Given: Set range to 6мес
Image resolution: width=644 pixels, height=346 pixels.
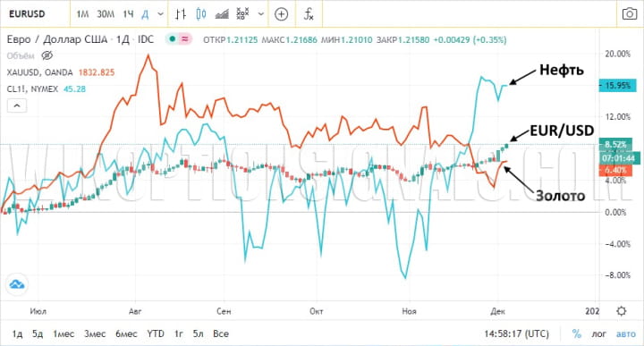Looking at the screenshot, I should [126, 333].
